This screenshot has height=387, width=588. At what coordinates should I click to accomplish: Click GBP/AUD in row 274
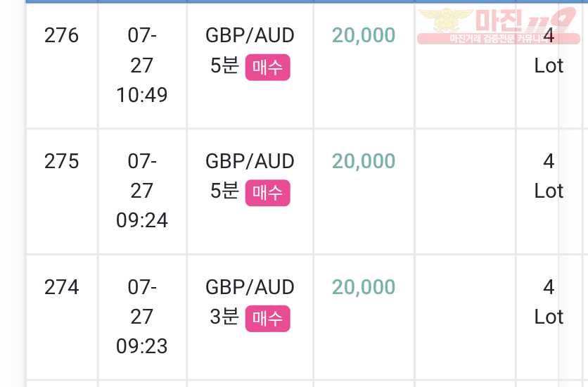[250, 287]
